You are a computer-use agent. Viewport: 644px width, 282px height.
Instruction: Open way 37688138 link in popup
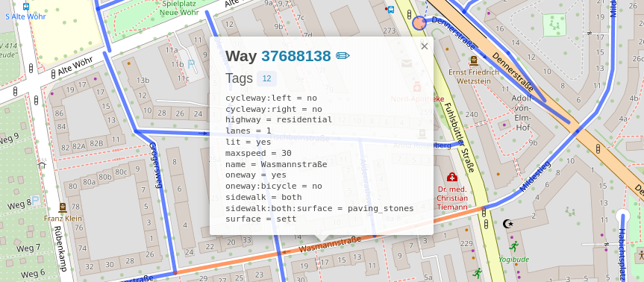coord(296,56)
